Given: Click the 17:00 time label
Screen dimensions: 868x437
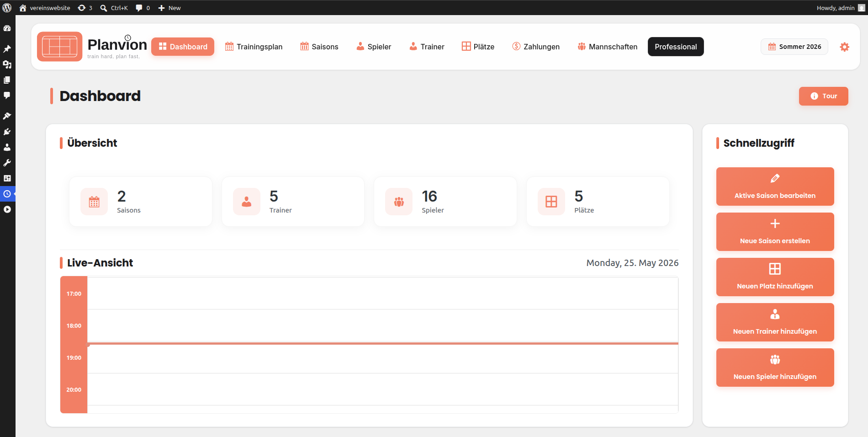Looking at the screenshot, I should coord(74,293).
